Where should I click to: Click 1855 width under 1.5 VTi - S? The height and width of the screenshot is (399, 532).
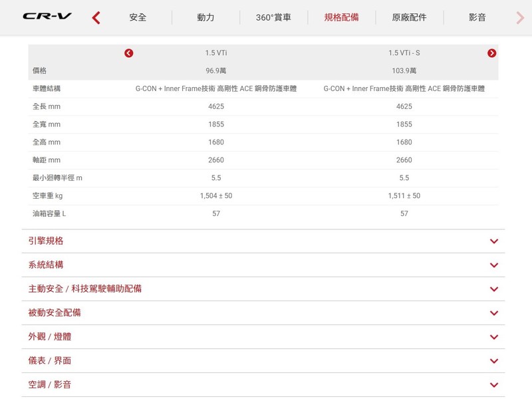404,124
